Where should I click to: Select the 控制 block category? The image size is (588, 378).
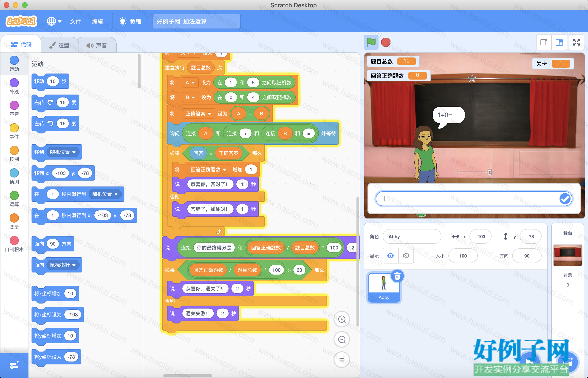pos(14,154)
